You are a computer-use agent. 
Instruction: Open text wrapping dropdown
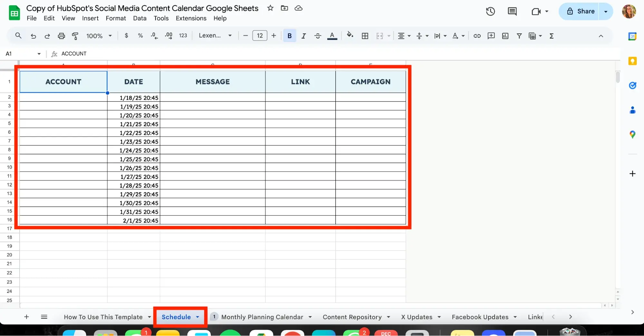pyautogui.click(x=440, y=36)
